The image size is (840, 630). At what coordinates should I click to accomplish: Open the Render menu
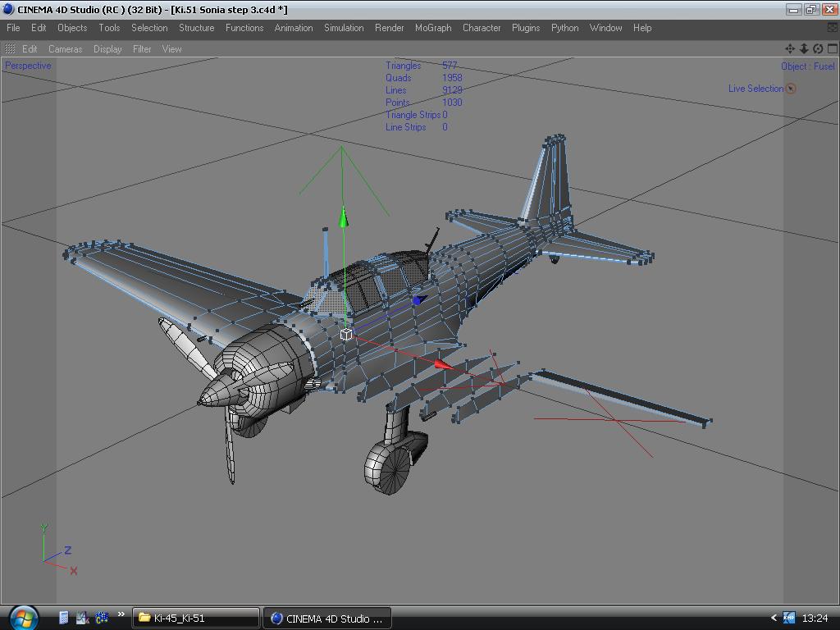coord(389,28)
